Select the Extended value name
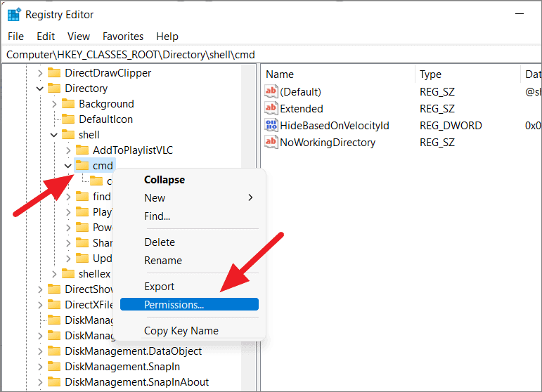The image size is (542, 392). (x=302, y=108)
